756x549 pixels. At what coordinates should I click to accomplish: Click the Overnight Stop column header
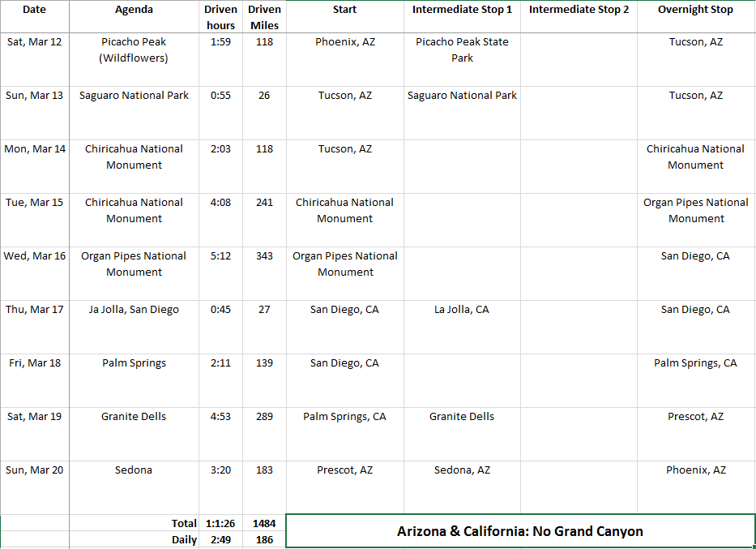point(695,10)
